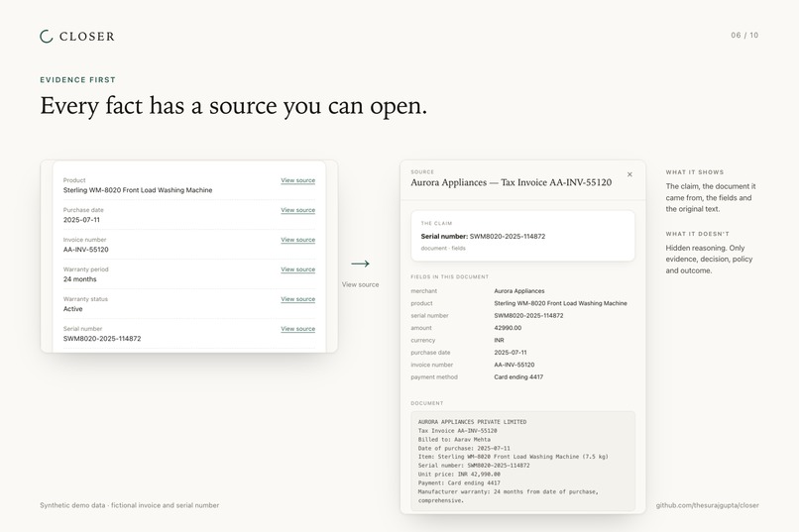Select serial SWM8020-2025-114872 in left card
Viewport: 799px width, 532px height.
tap(102, 339)
